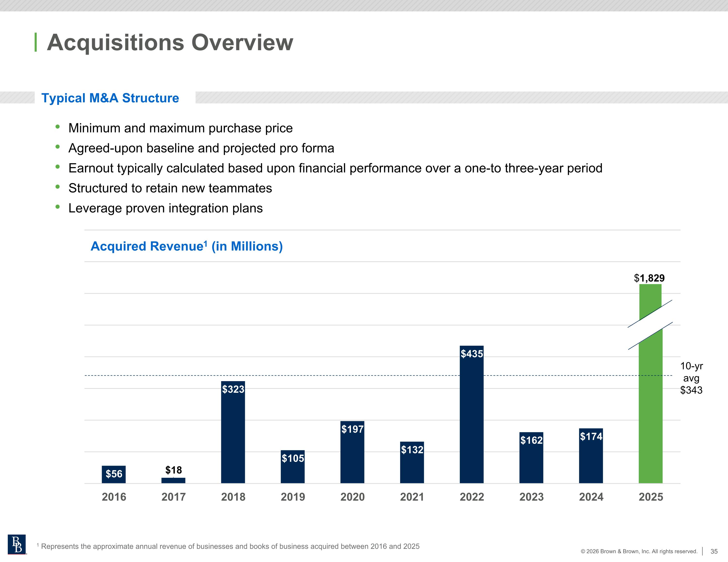Click the $197 bar for 2020
728x562 pixels.
tap(352, 453)
